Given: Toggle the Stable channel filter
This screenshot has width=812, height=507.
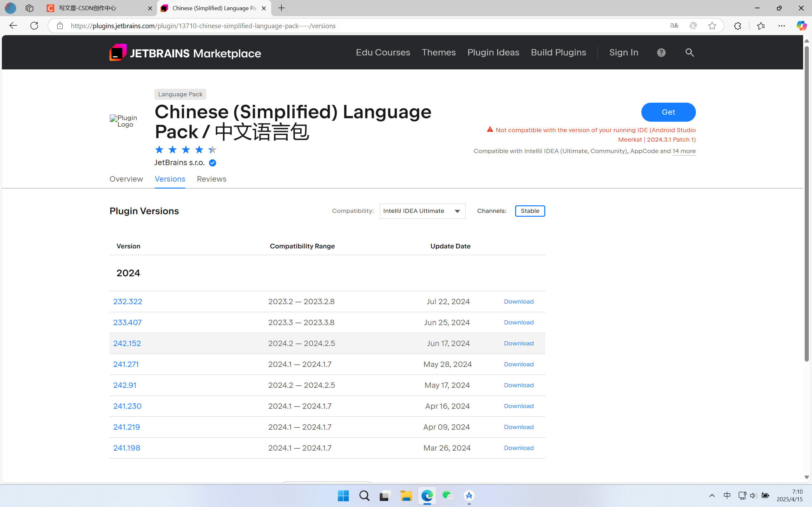Looking at the screenshot, I should pos(530,211).
